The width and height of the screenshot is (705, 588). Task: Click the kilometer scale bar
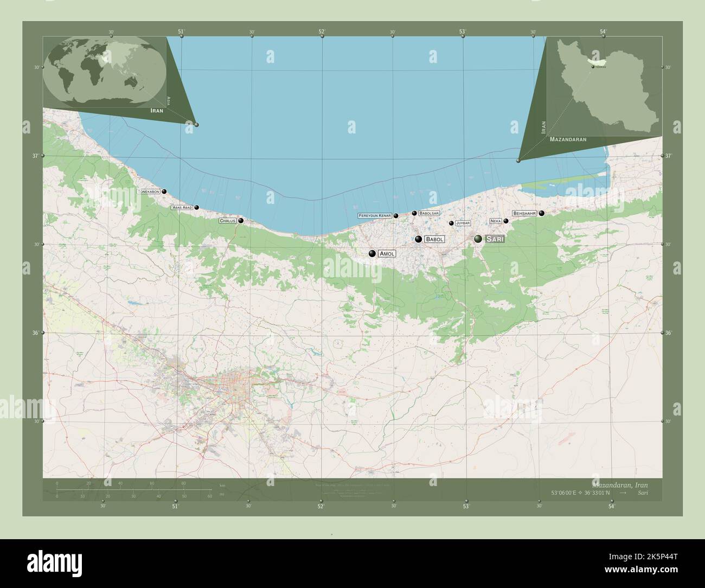click(x=134, y=490)
